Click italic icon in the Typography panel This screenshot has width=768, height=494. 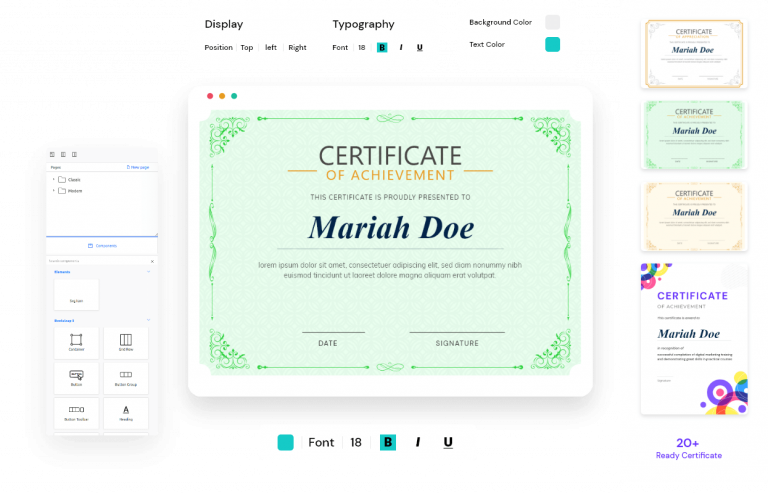401,47
